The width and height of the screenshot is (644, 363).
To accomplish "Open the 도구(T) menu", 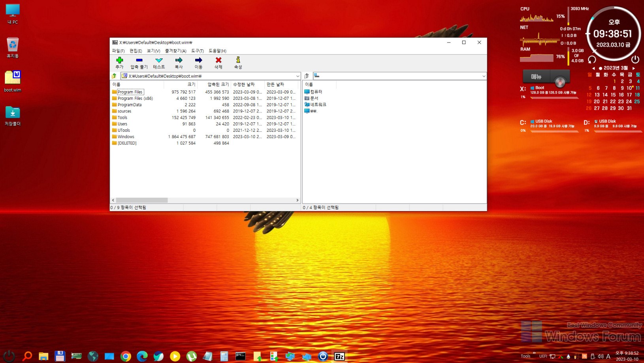I will [x=198, y=51].
